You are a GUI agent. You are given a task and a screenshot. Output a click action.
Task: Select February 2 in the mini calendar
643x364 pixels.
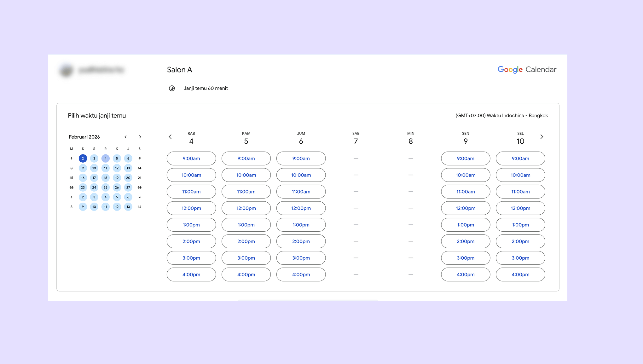83,159
